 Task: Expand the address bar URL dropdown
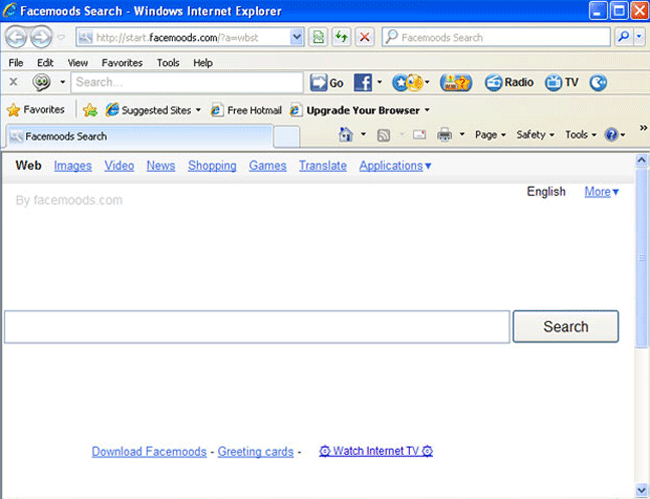click(x=296, y=37)
